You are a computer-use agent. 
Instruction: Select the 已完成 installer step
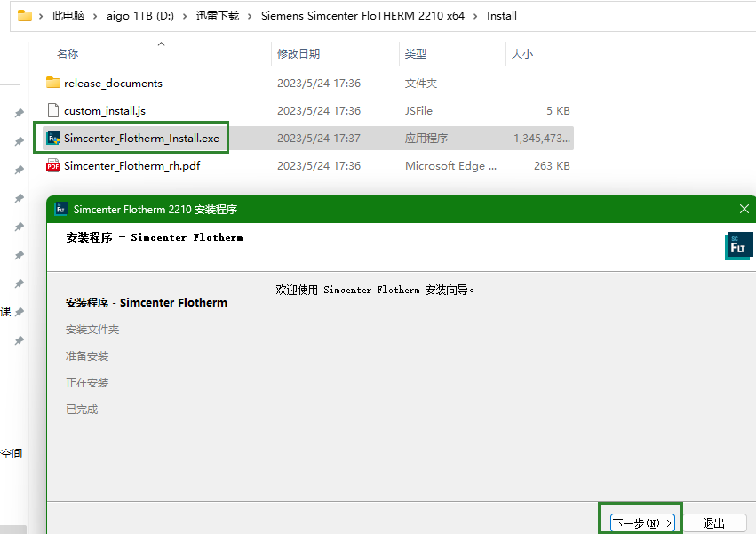tap(82, 410)
